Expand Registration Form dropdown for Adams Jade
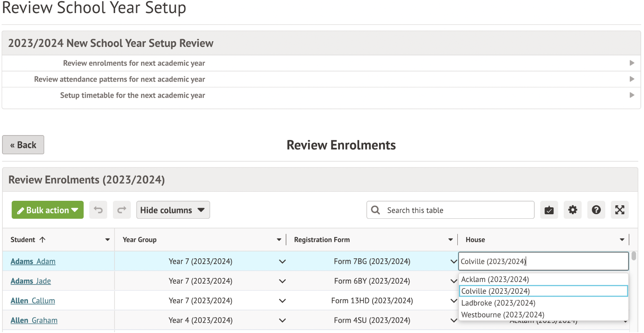Screen dimensions: 644x333 [454, 281]
